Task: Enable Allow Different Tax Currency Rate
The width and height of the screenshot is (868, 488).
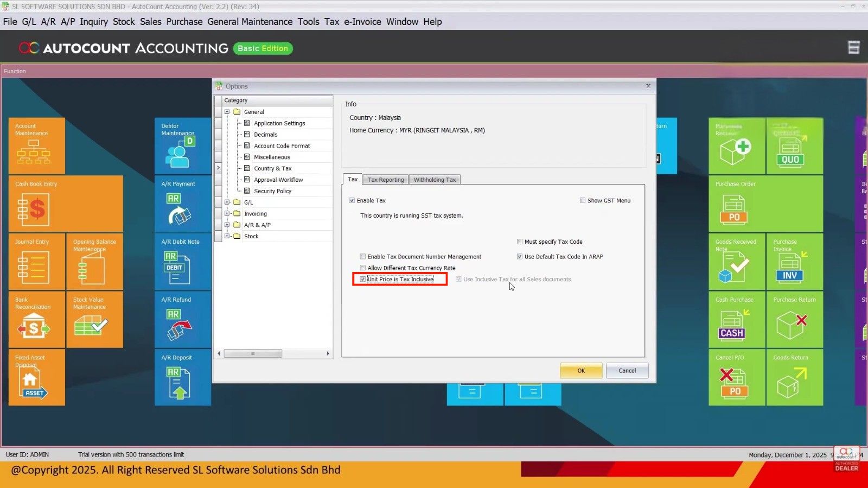Action: pyautogui.click(x=363, y=268)
